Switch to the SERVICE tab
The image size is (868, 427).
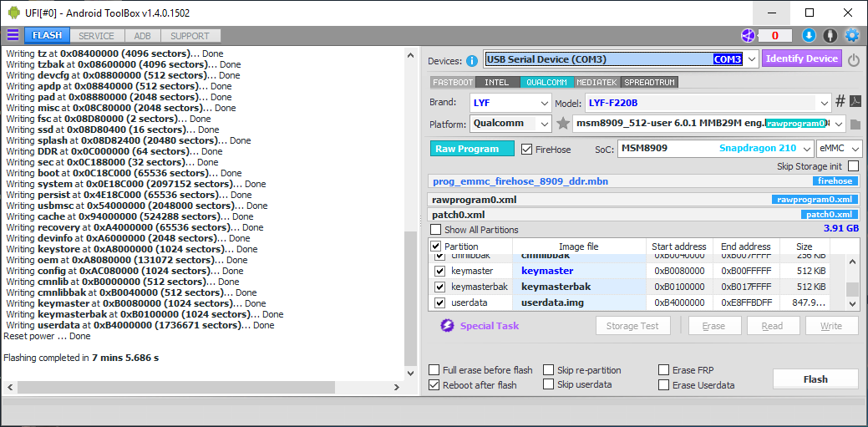coord(96,36)
